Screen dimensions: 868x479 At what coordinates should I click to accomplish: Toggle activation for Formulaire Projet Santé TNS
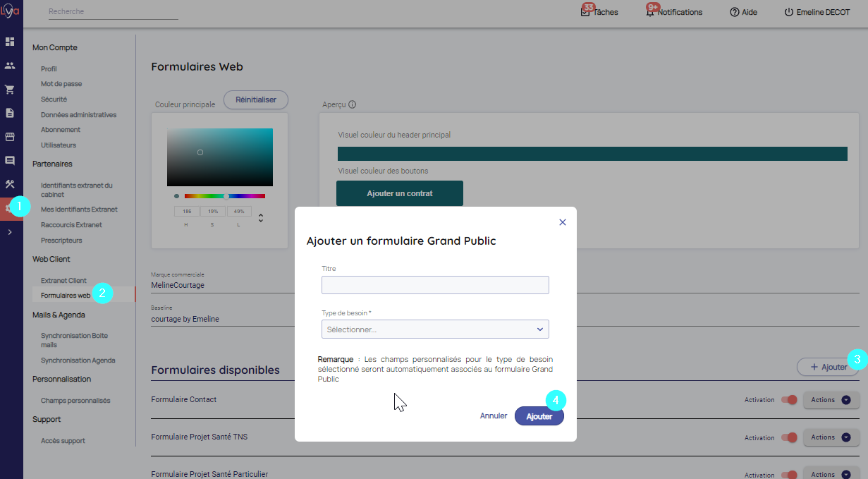[788, 437]
